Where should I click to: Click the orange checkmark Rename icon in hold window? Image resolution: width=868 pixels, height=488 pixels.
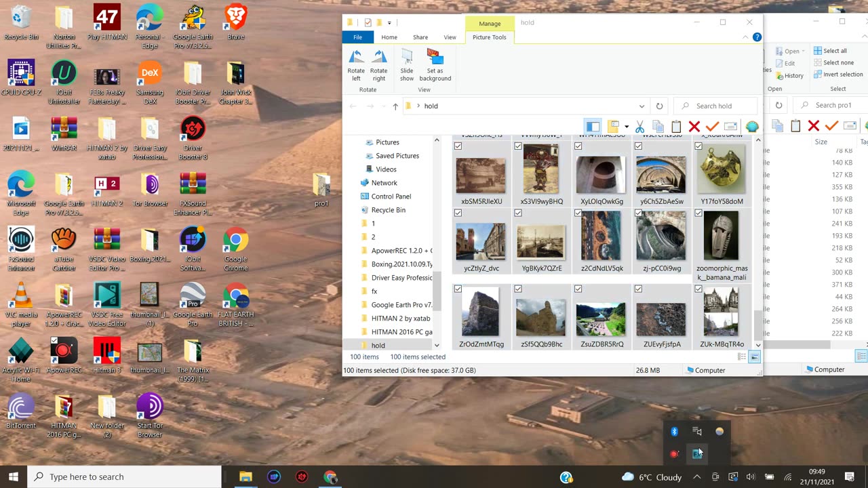pyautogui.click(x=712, y=127)
